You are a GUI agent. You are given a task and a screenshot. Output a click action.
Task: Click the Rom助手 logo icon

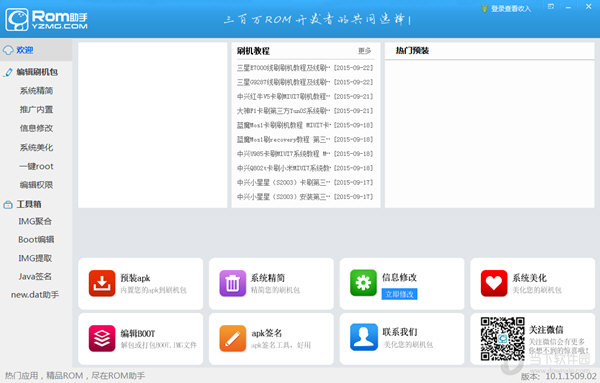(17, 20)
